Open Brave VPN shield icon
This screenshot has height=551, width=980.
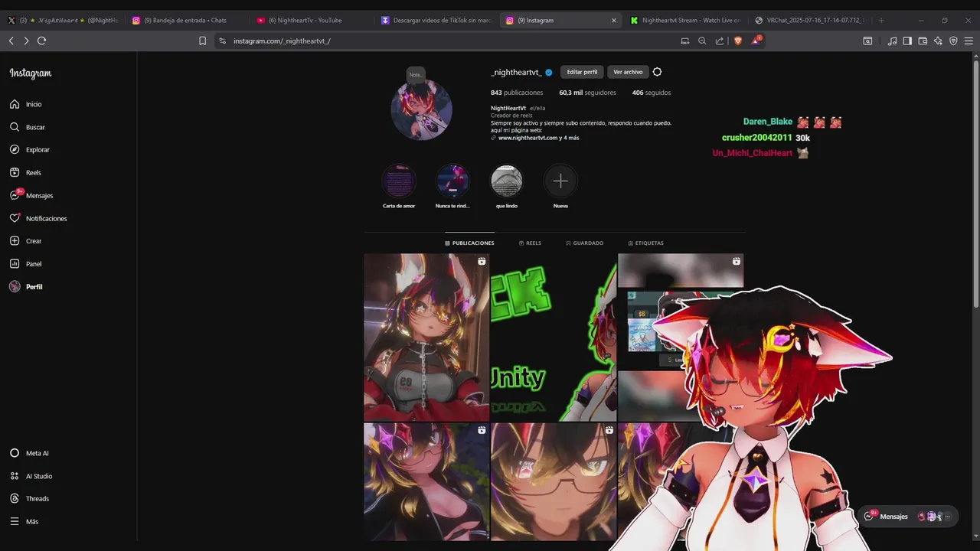click(953, 41)
